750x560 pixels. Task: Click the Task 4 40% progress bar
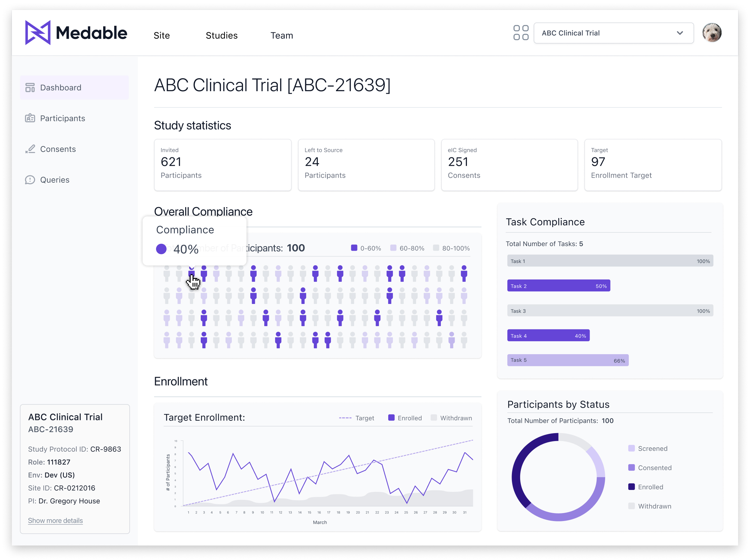548,336
